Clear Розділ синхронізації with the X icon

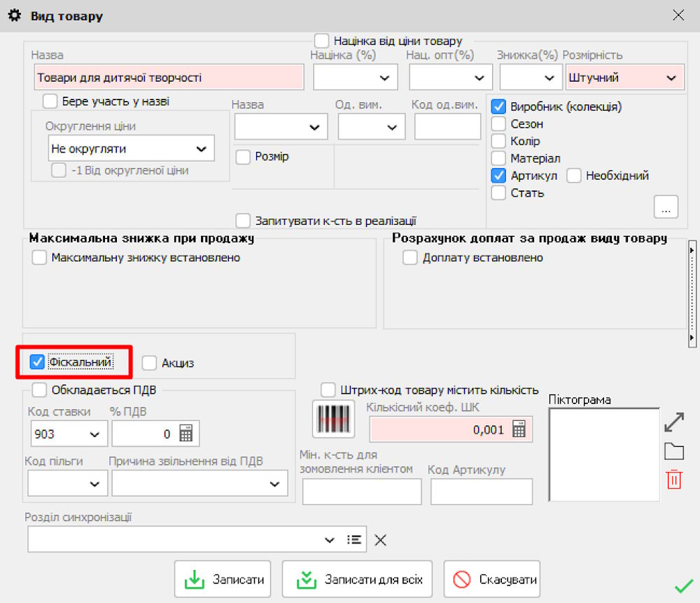[x=381, y=539]
